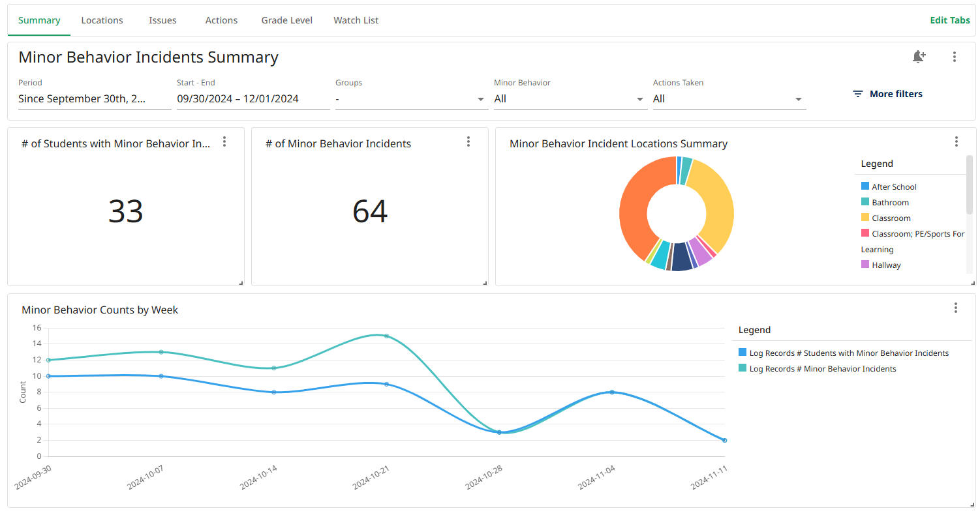Image resolution: width=980 pixels, height=513 pixels.
Task: Open options menu for # of Minor Behavior Incidents card
Action: click(x=468, y=141)
